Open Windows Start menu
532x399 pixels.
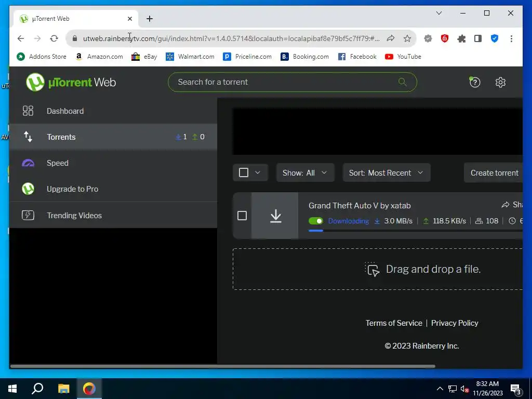(x=12, y=389)
